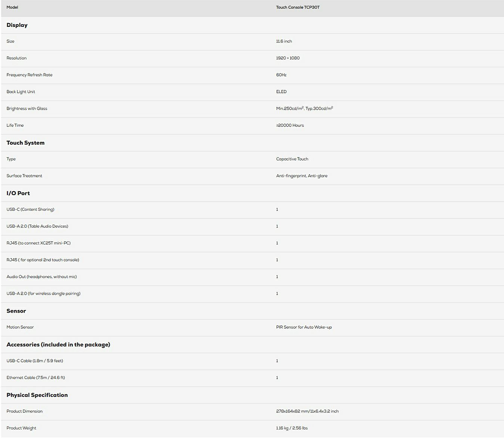Screen dimensions: 504x438
Task: Select the Touch Console TCP30T model header
Action: tap(298, 7)
